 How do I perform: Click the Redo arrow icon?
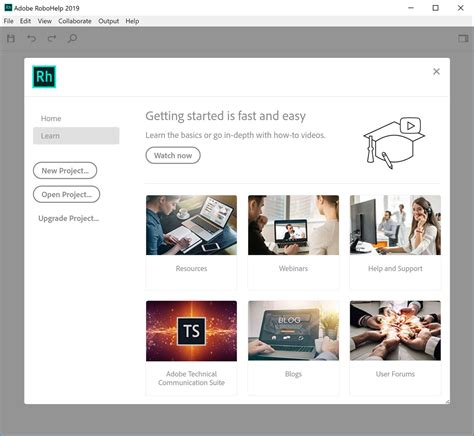click(x=52, y=38)
